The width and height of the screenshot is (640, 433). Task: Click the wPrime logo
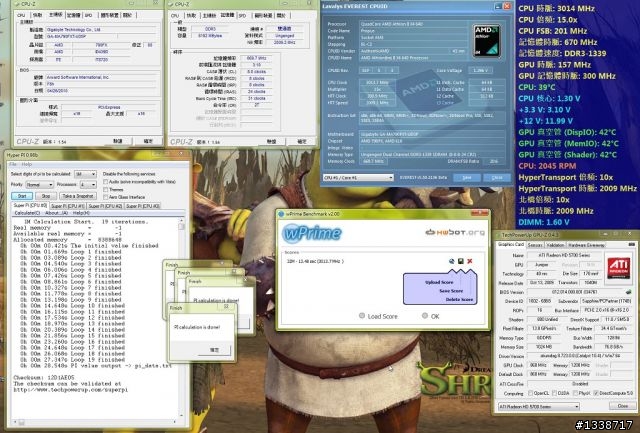pyautogui.click(x=312, y=233)
